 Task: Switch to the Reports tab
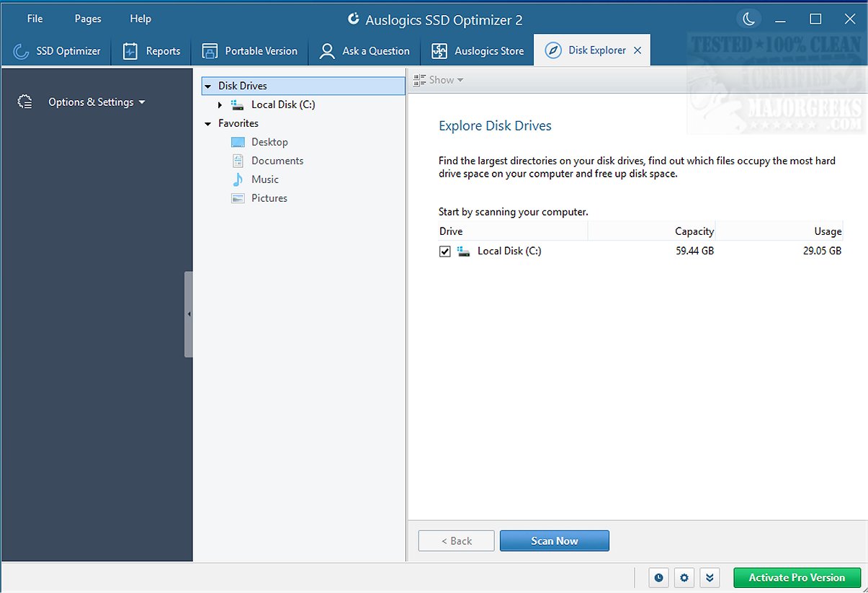[151, 51]
